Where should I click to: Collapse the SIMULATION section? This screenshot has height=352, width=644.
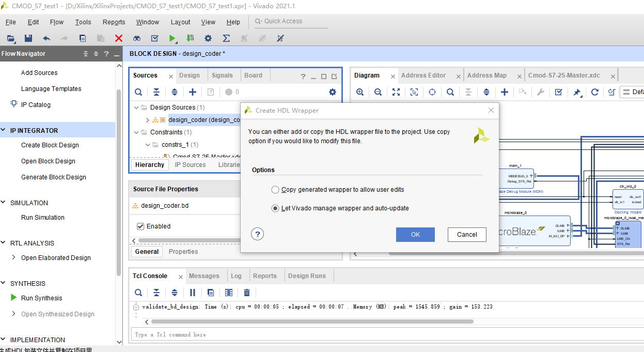coord(4,203)
